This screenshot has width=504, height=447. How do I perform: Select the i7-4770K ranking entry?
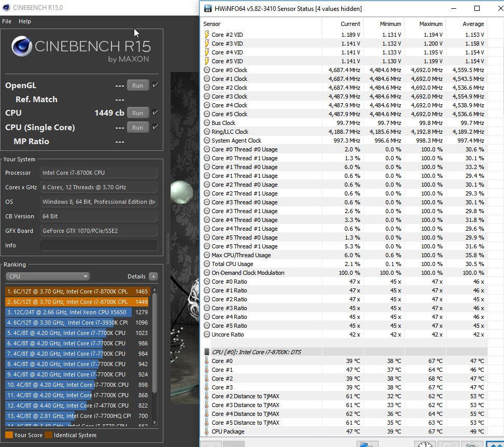77,405
